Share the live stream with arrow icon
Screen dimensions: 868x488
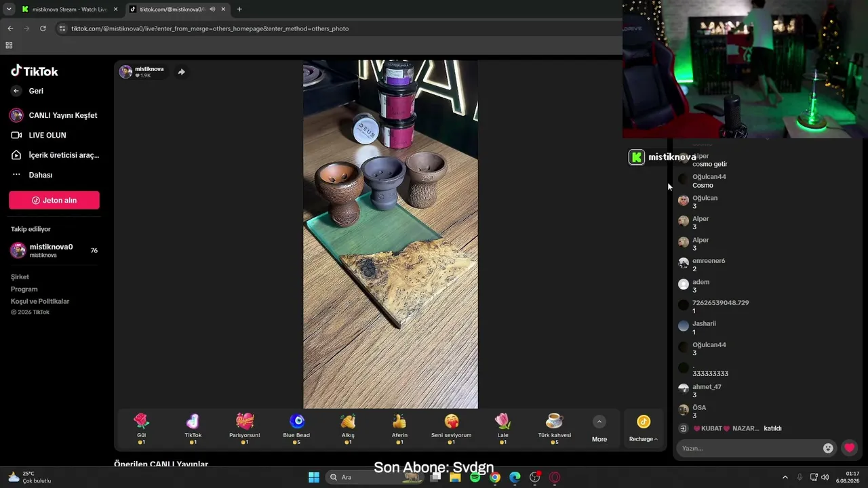click(x=181, y=72)
